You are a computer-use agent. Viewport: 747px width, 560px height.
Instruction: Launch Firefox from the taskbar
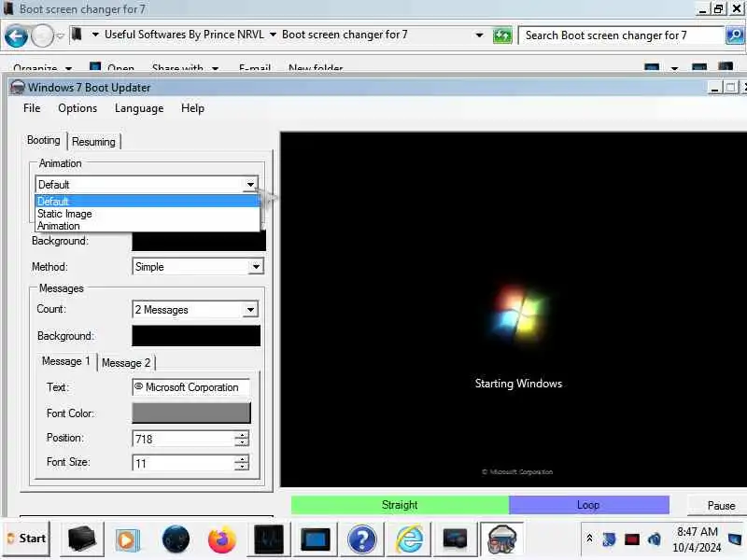222,539
